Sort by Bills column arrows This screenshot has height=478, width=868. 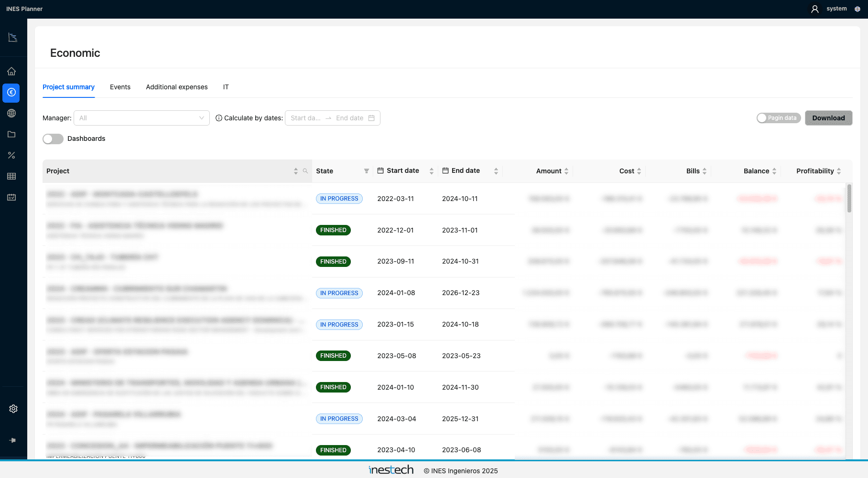coord(705,171)
